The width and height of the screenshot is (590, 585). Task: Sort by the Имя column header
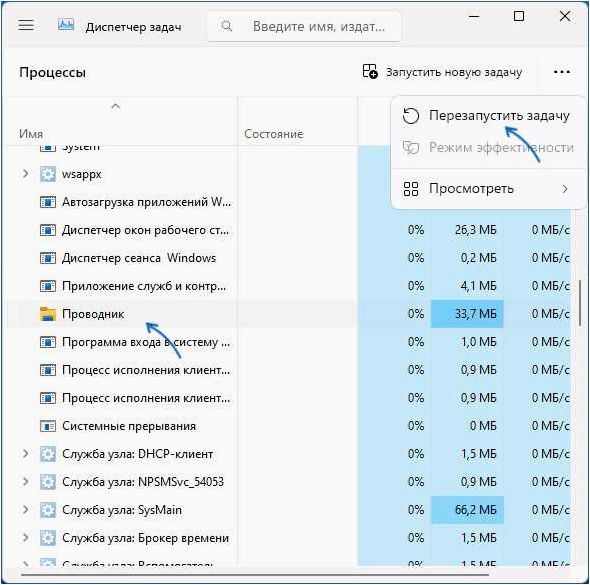coord(31,134)
